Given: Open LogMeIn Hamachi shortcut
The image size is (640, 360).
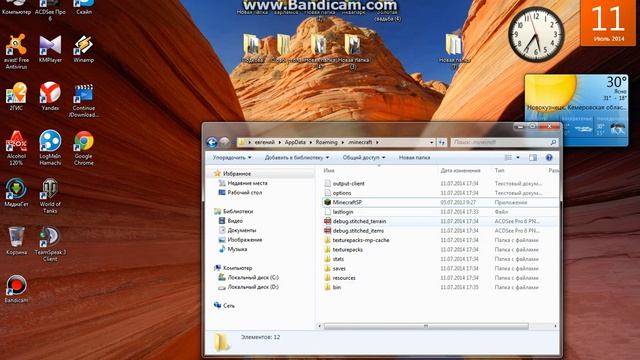Looking at the screenshot, I should tap(50, 148).
